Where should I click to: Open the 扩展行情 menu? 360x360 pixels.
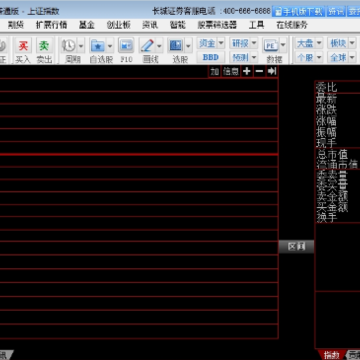pyautogui.click(x=51, y=25)
